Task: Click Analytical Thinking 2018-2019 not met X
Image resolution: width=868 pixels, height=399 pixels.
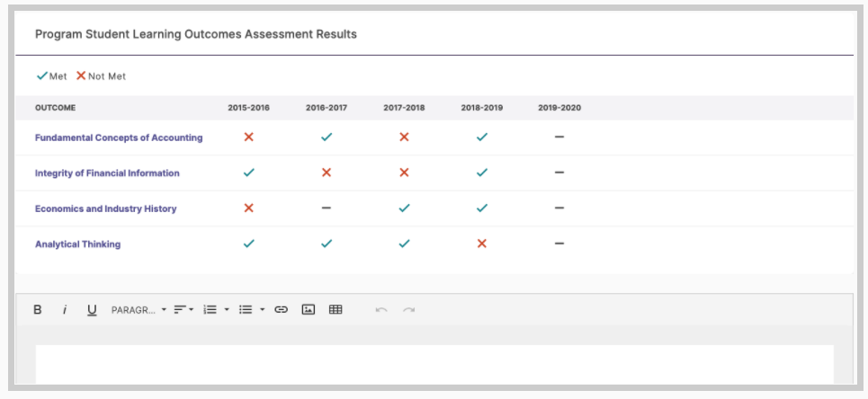Action: [x=481, y=244]
